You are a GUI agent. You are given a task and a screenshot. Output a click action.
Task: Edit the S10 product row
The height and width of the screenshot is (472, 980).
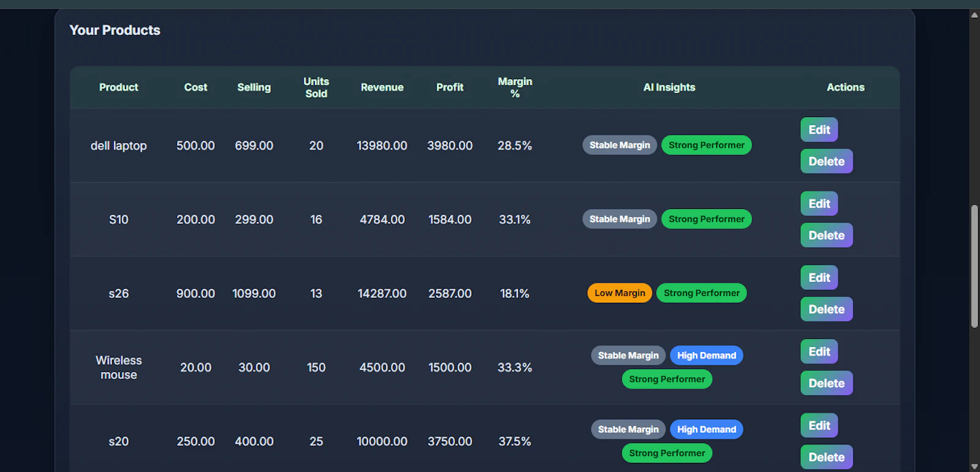click(x=819, y=204)
